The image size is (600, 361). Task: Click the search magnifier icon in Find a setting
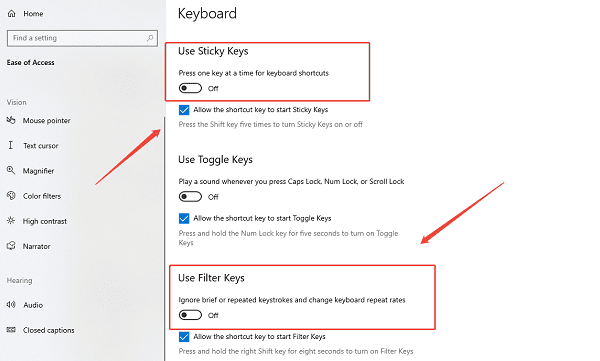point(150,38)
